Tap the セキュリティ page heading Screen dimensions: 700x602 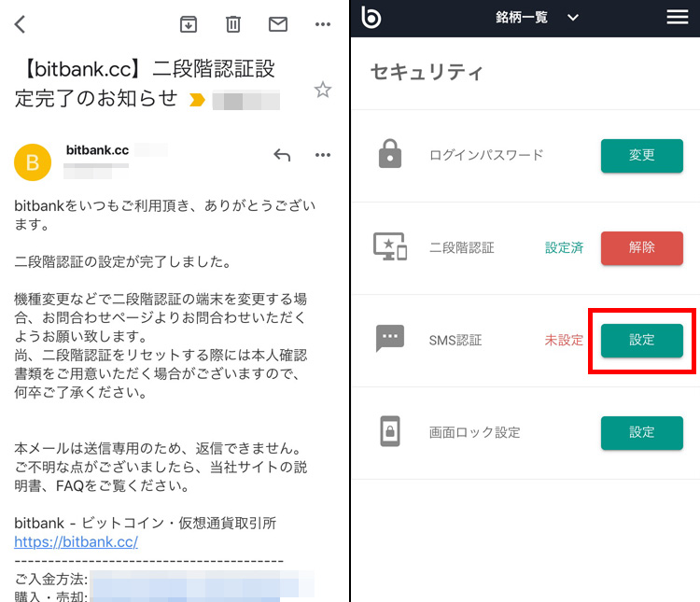427,72
